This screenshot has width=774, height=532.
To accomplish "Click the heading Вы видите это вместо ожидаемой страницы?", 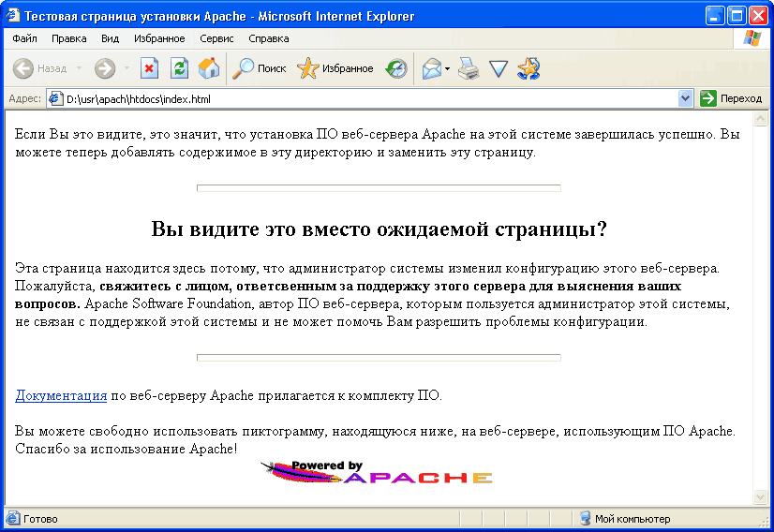I will 380,229.
